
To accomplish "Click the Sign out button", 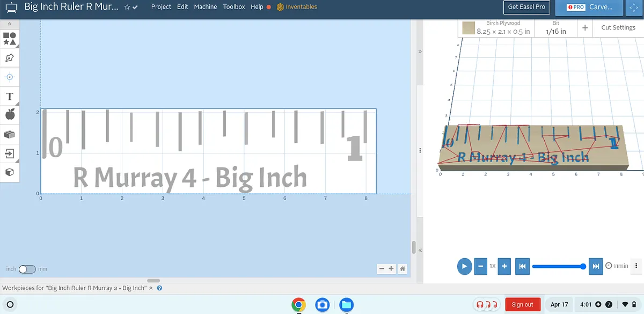I will click(x=522, y=304).
